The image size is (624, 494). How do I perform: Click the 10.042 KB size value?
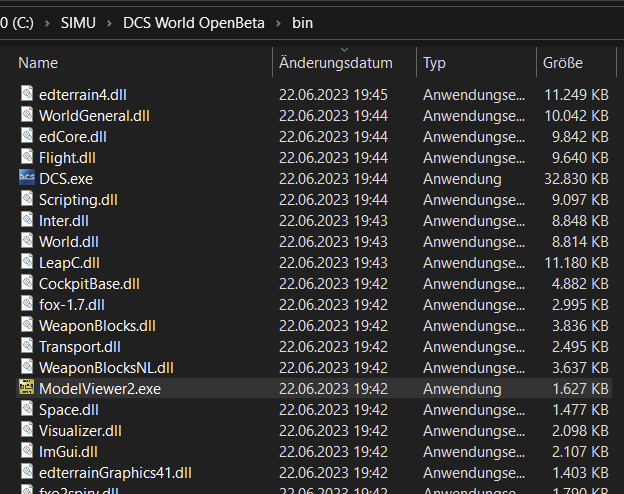pos(576,116)
